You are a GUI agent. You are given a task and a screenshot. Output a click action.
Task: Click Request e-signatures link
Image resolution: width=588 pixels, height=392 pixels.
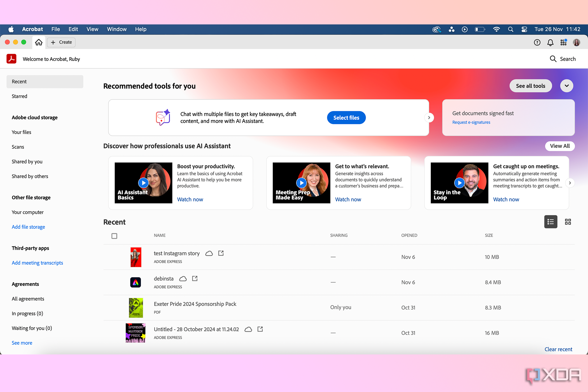coord(471,122)
